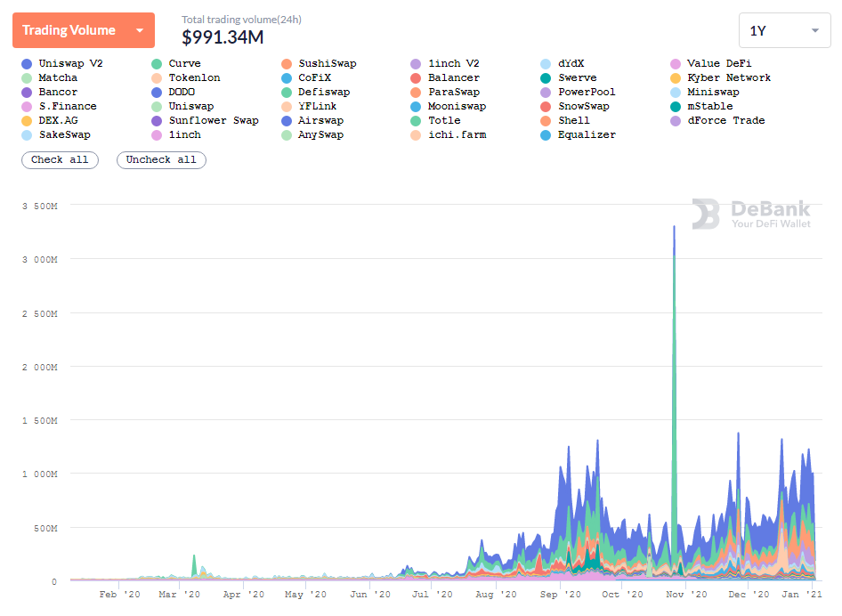
Task: Select the Miniswap legend label
Action: tap(713, 92)
